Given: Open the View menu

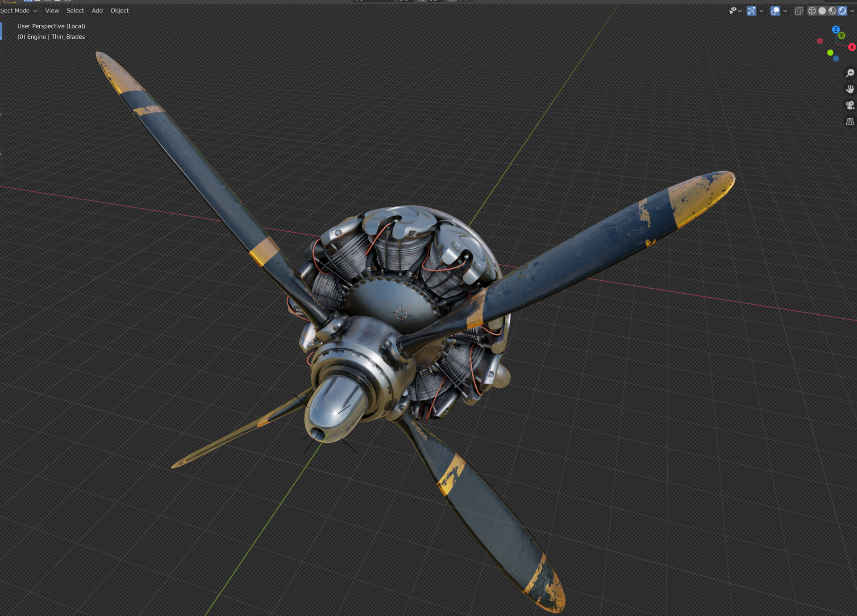Looking at the screenshot, I should coord(52,10).
